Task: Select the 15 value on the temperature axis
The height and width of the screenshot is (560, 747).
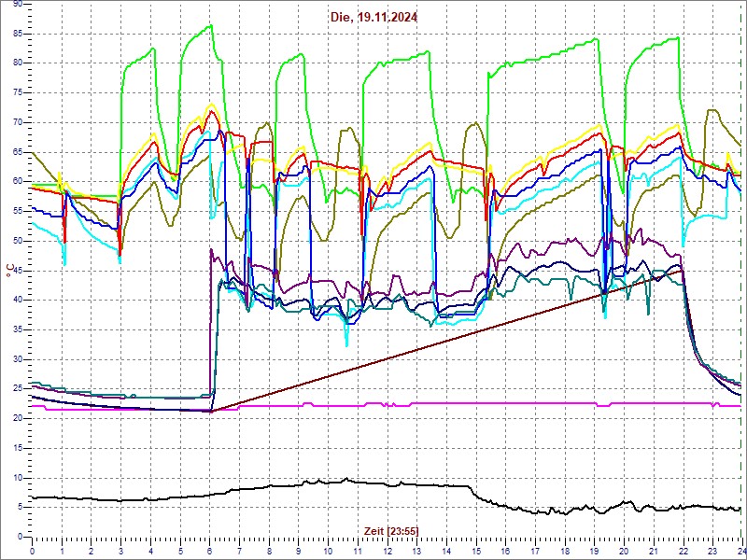Action: pos(17,448)
